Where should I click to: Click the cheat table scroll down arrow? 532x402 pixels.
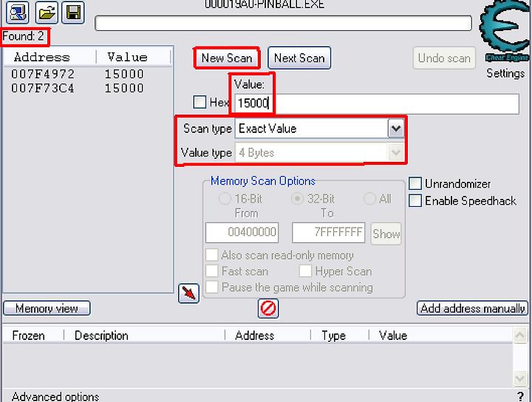click(x=520, y=378)
